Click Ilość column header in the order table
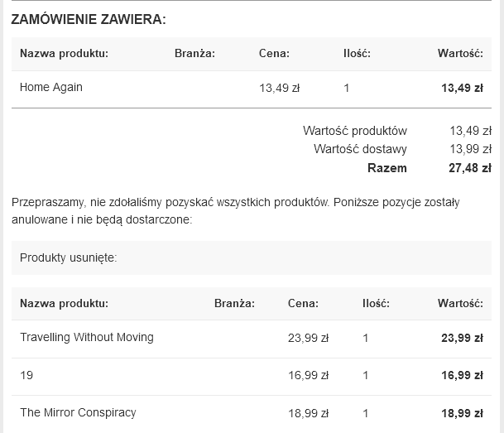This screenshot has width=504, height=433. coord(357,54)
